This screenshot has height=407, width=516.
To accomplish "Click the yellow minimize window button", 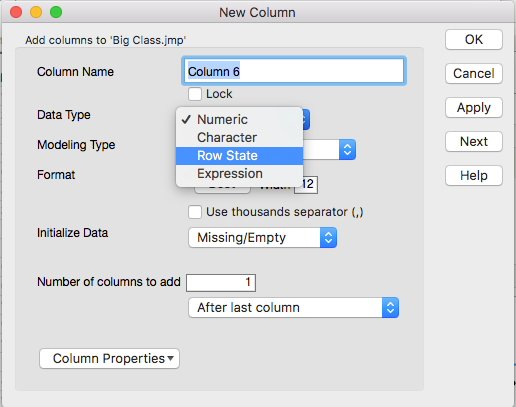I will [36, 12].
